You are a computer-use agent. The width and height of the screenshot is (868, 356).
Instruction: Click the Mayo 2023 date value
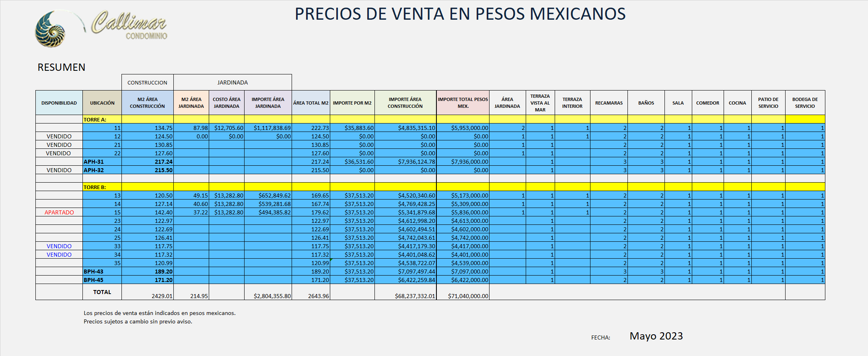click(x=656, y=336)
